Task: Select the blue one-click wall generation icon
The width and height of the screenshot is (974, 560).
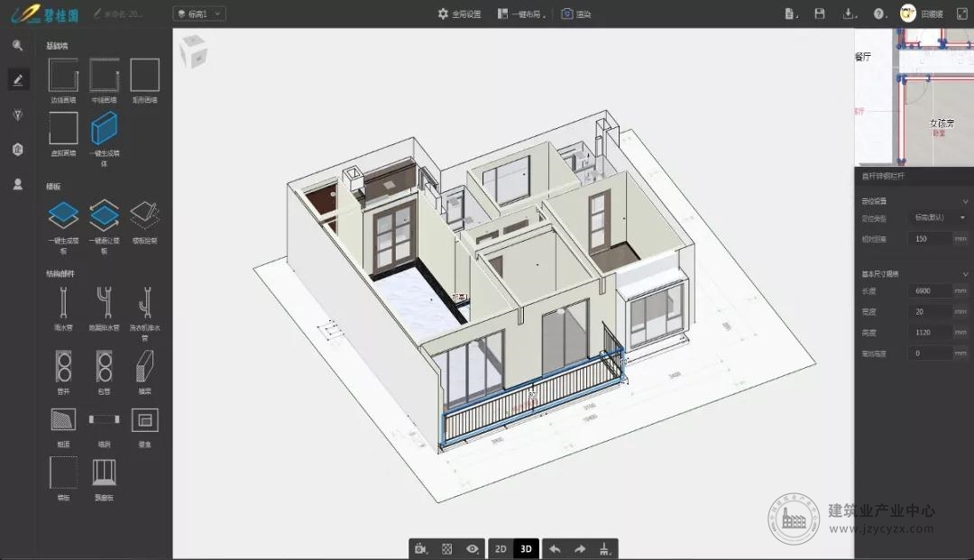Action: pyautogui.click(x=104, y=129)
